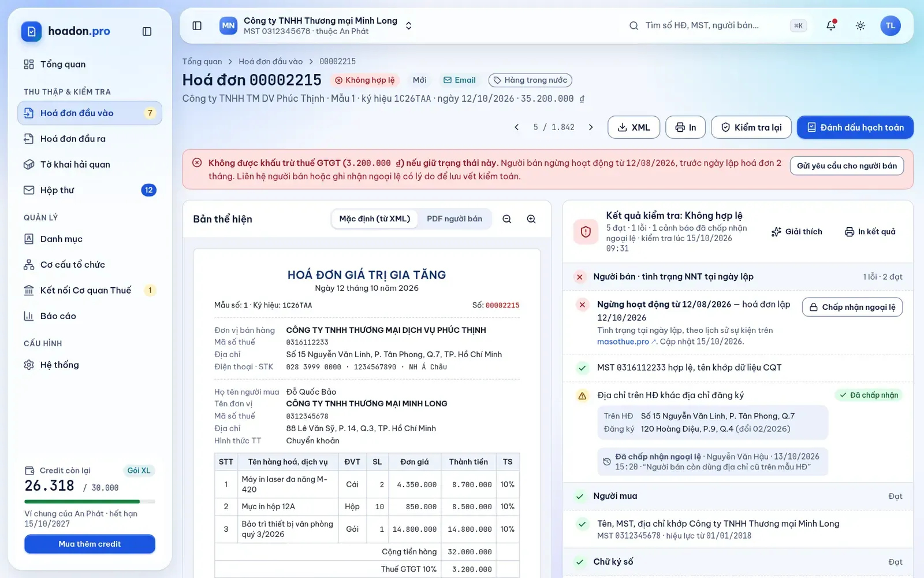Image resolution: width=924 pixels, height=578 pixels.
Task: Open Hệ thống settings
Action: [90, 365]
